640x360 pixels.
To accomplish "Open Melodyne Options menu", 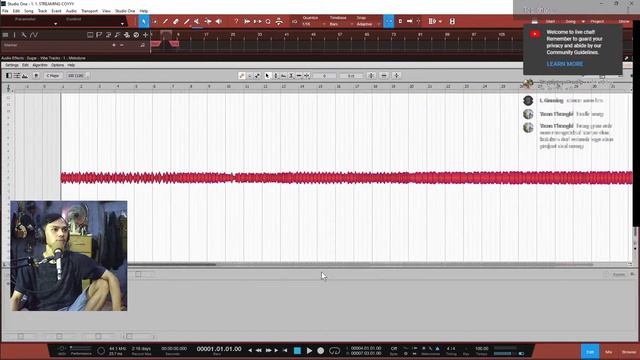I will [x=58, y=65].
